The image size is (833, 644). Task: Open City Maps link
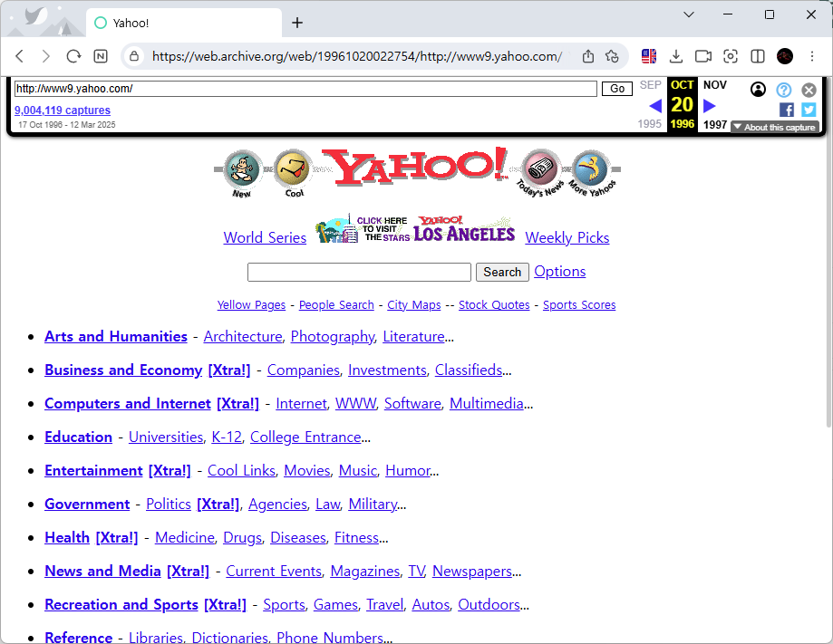[x=414, y=304]
